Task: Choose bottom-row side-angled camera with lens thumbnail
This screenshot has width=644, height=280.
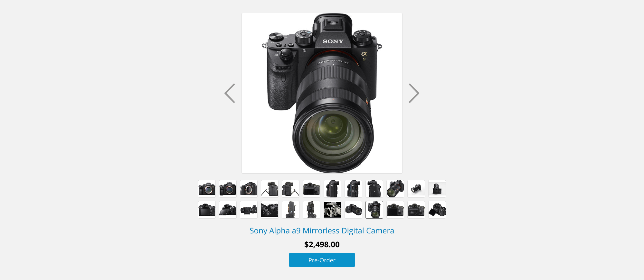Action: (x=353, y=210)
